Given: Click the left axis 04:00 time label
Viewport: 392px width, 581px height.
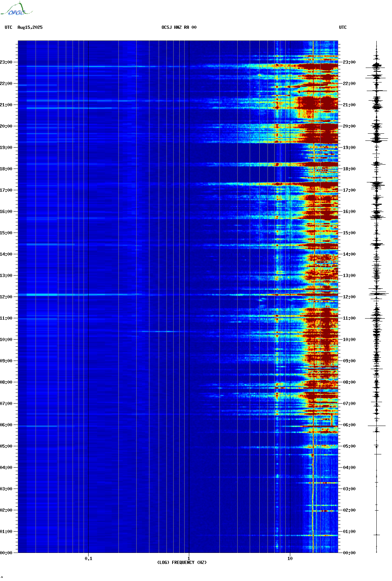Looking at the screenshot, I should [6, 468].
